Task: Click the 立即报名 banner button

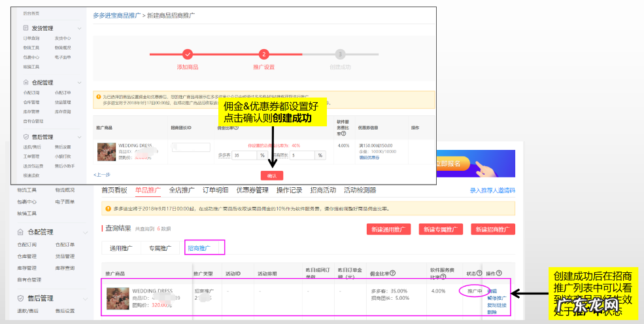Action: (452, 164)
